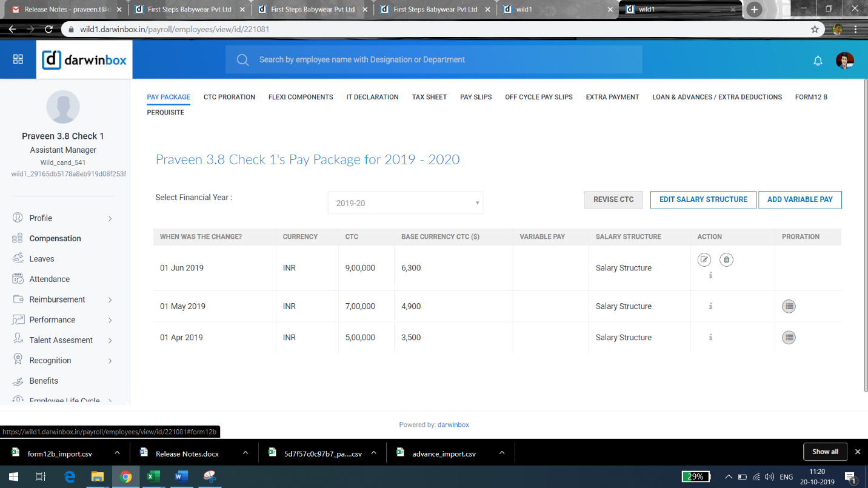Expand the Talent Assesment sidebar section

(110, 341)
